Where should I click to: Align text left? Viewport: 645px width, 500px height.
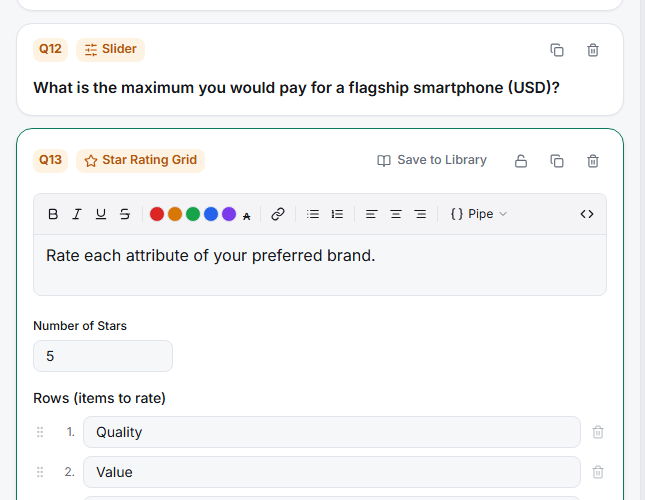click(x=371, y=214)
